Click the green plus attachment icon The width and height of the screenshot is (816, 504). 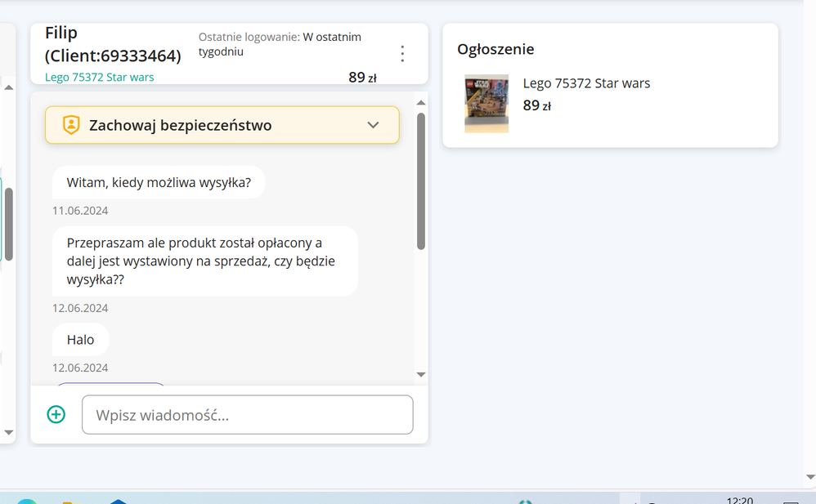click(x=56, y=414)
